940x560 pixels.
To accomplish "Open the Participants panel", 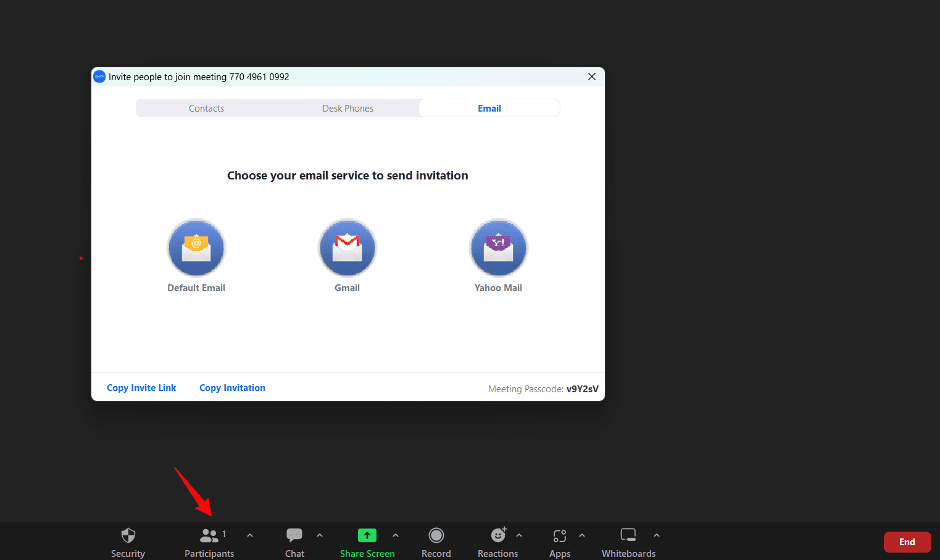I will point(209,542).
